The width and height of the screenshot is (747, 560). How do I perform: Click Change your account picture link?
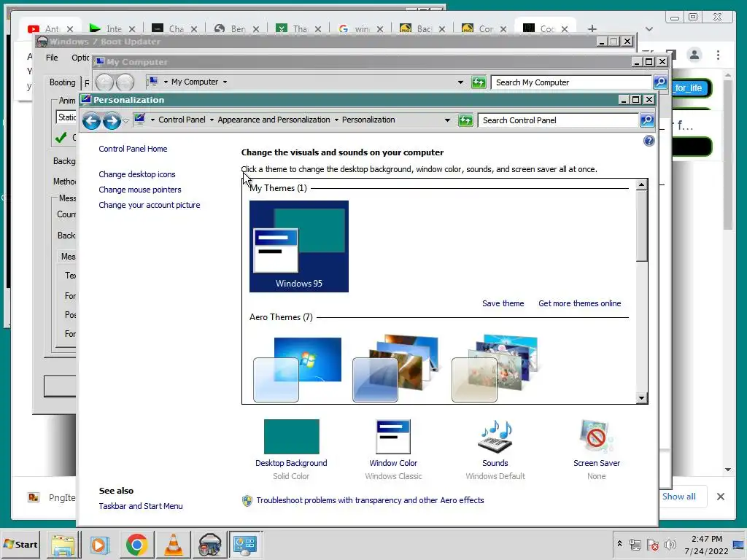click(149, 205)
